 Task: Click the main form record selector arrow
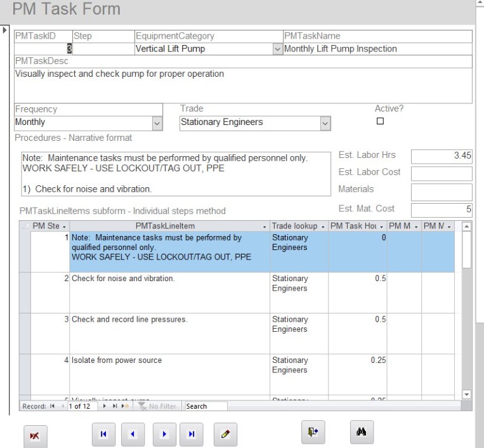point(4,30)
